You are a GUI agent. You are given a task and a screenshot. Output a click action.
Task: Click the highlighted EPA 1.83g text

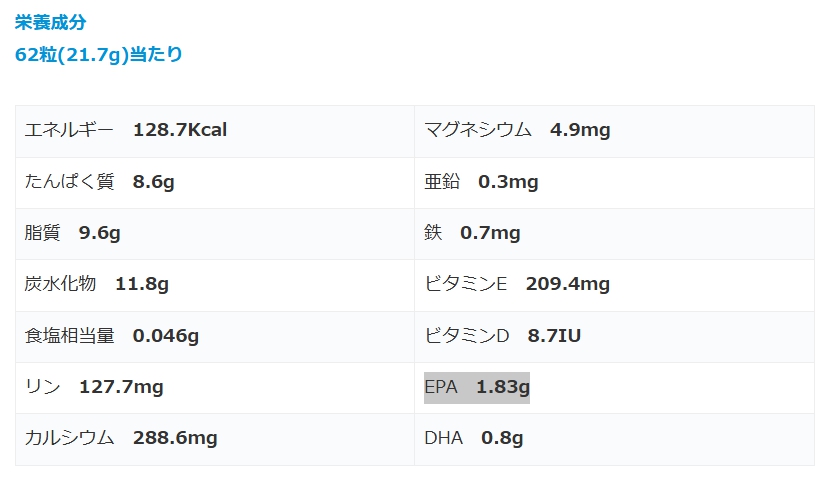point(477,387)
